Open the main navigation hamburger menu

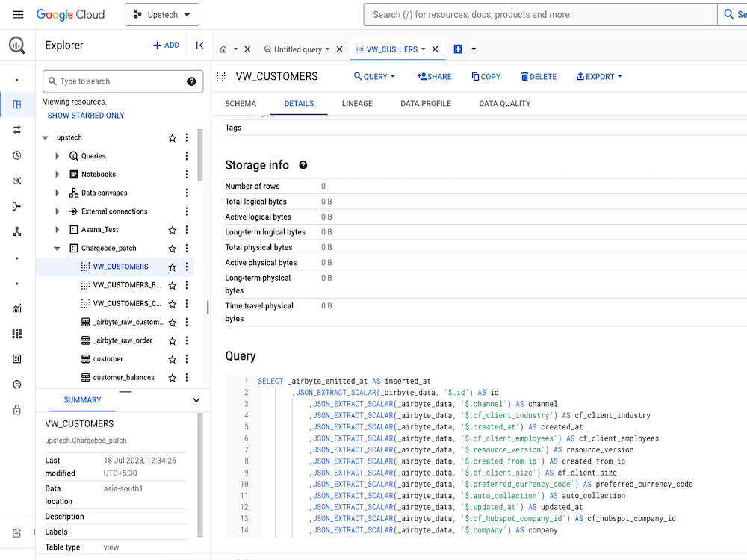pos(18,15)
